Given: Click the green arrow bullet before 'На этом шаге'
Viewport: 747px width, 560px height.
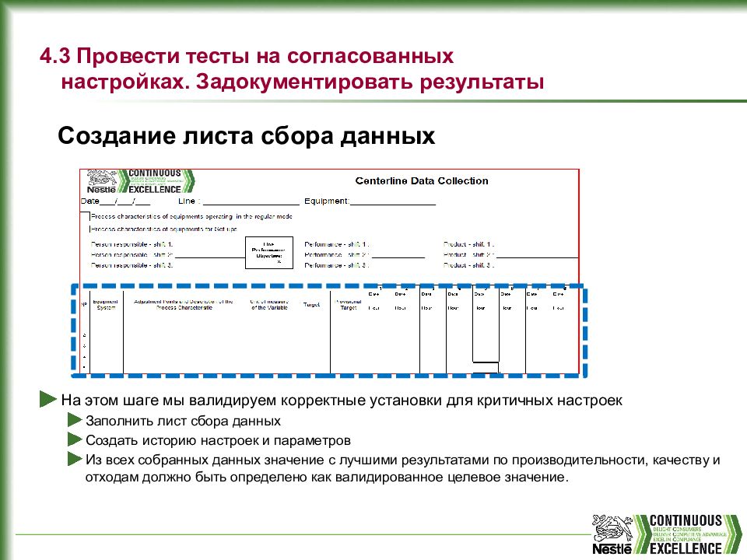Looking at the screenshot, I should 48,400.
